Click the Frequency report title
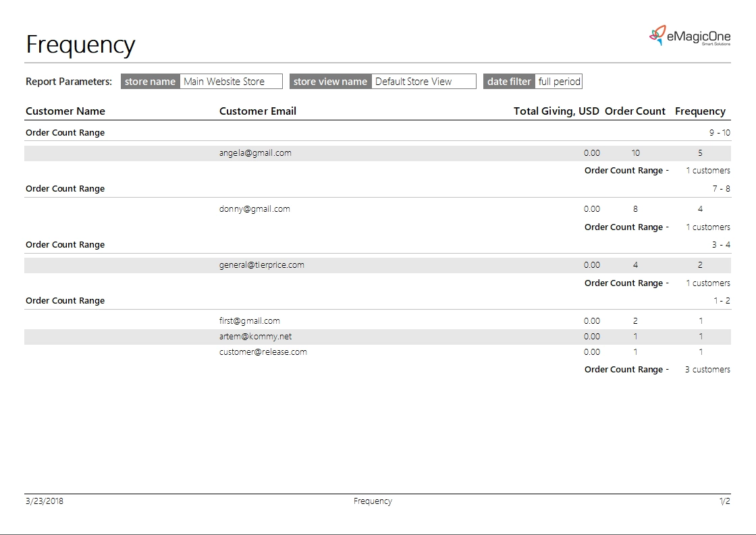Image resolution: width=756 pixels, height=535 pixels. pos(80,45)
